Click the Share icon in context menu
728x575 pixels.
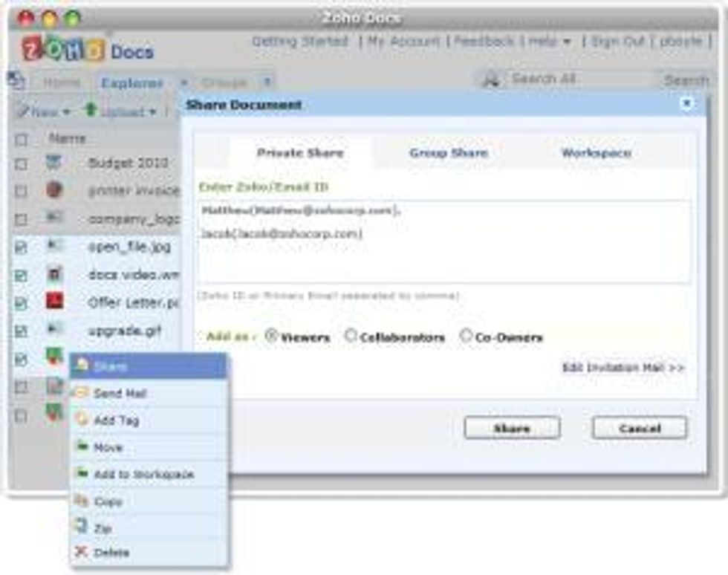tap(82, 366)
